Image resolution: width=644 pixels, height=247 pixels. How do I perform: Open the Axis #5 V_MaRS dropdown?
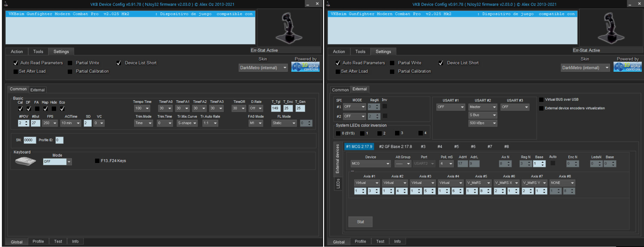click(x=478, y=183)
